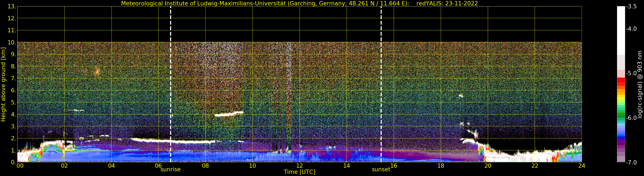Click the time axis tick '24'
This screenshot has width=644, height=176.
pyautogui.click(x=582, y=166)
